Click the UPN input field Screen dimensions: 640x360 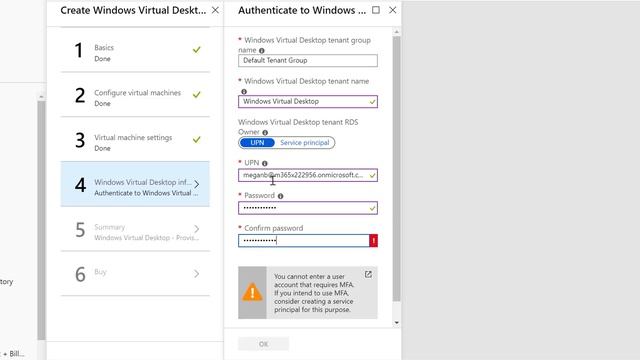308,175
